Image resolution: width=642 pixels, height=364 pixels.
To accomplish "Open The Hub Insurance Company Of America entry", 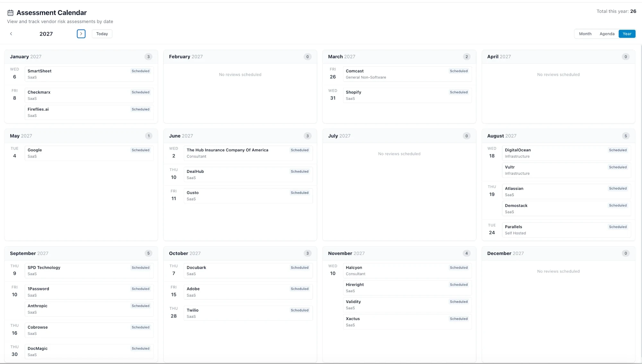I will tap(248, 153).
